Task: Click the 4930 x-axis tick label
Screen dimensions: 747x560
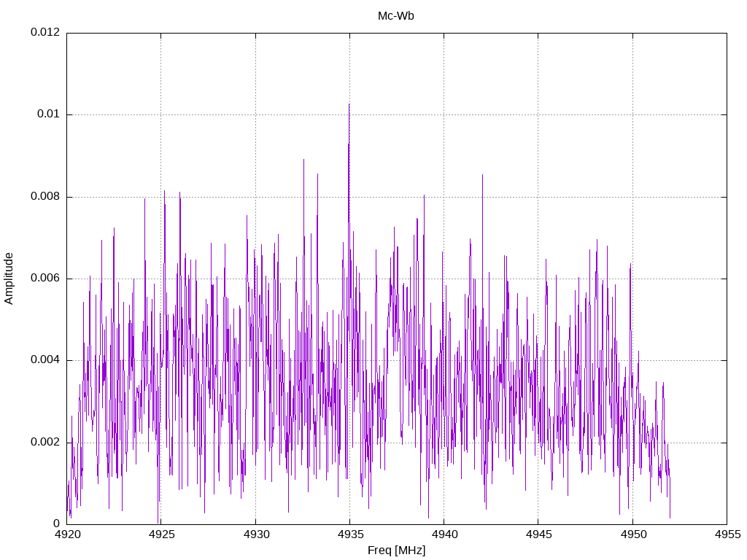Action: (256, 534)
